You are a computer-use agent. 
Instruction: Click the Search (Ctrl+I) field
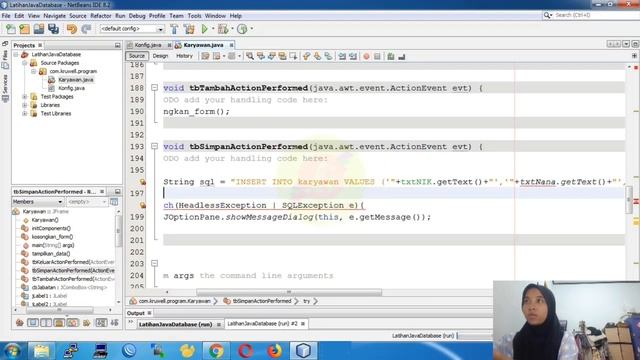(x=595, y=15)
